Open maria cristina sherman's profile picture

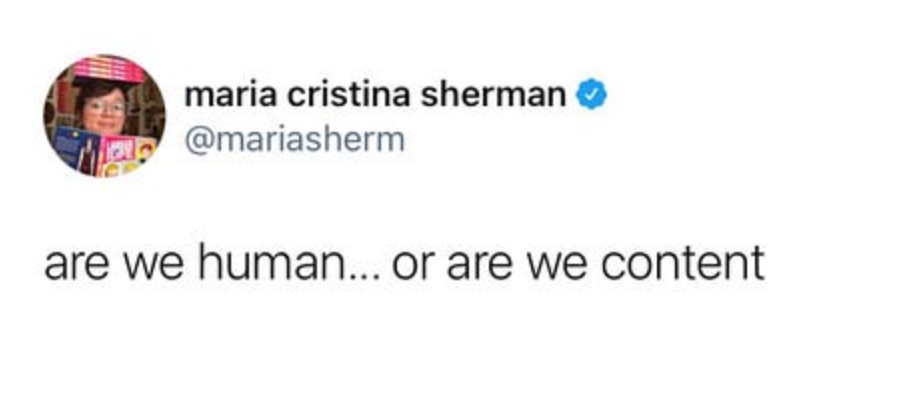(104, 116)
